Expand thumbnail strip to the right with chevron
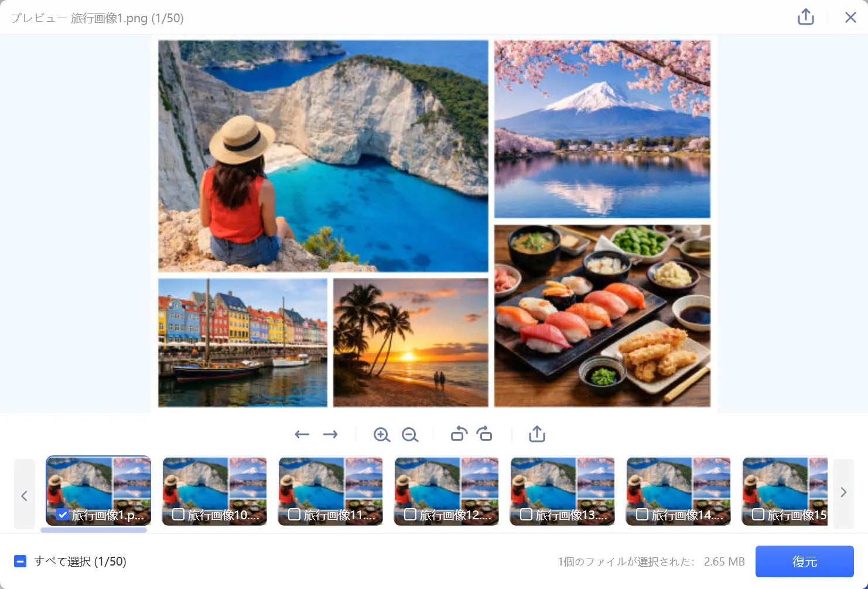Screen dimensions: 868x589 [x=843, y=492]
